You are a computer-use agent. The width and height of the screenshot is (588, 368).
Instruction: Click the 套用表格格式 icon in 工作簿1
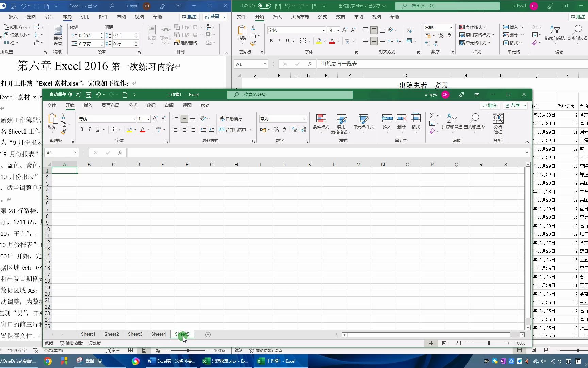point(341,119)
